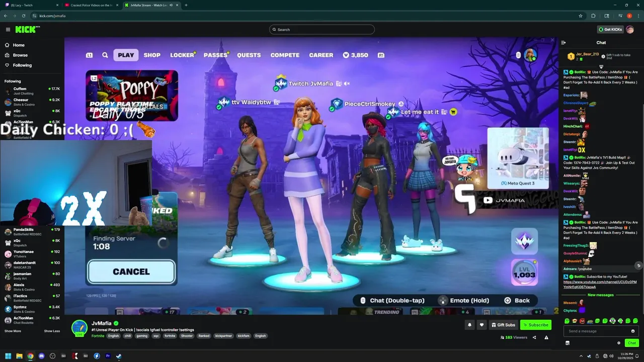Viewport: 644px width, 362px height.
Task: Click the Send a message input
Action: pyautogui.click(x=601, y=331)
